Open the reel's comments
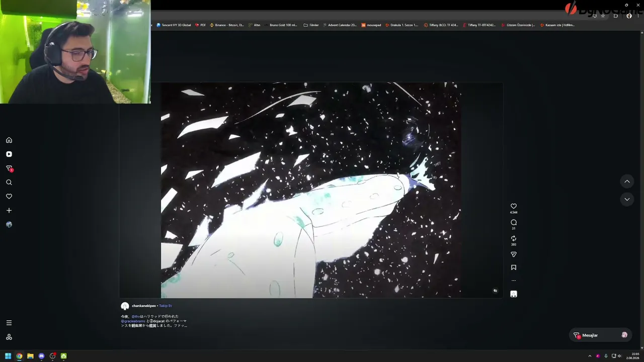Screen dimensions: 644x362 (x=514, y=222)
